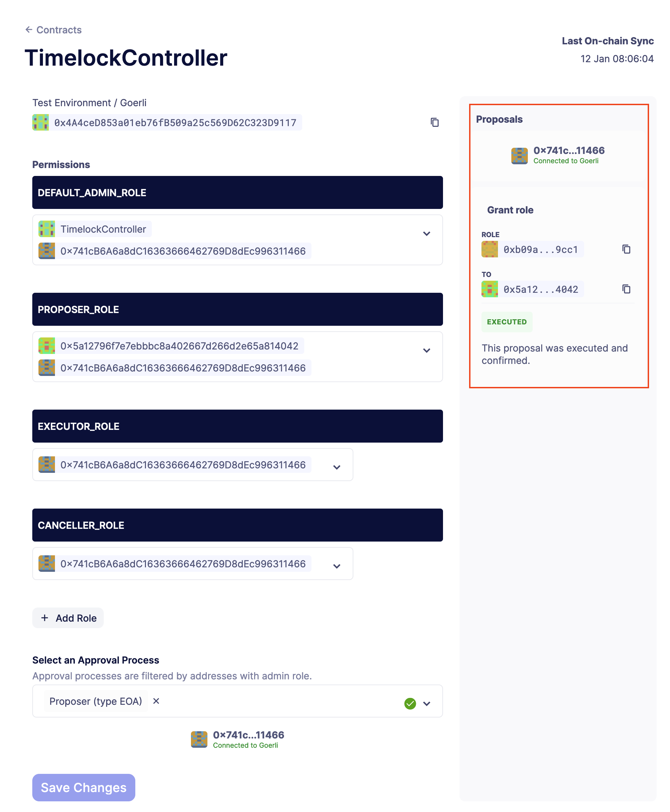
Task: Click the 0x5a12796f7e icon in PROPOSER_ROLE
Action: point(46,346)
